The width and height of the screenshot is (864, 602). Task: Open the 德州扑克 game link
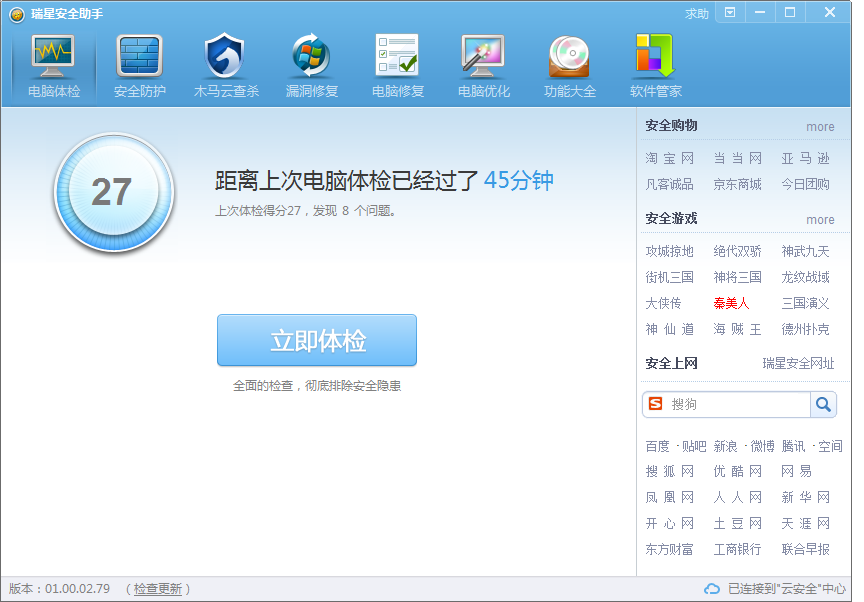point(805,329)
